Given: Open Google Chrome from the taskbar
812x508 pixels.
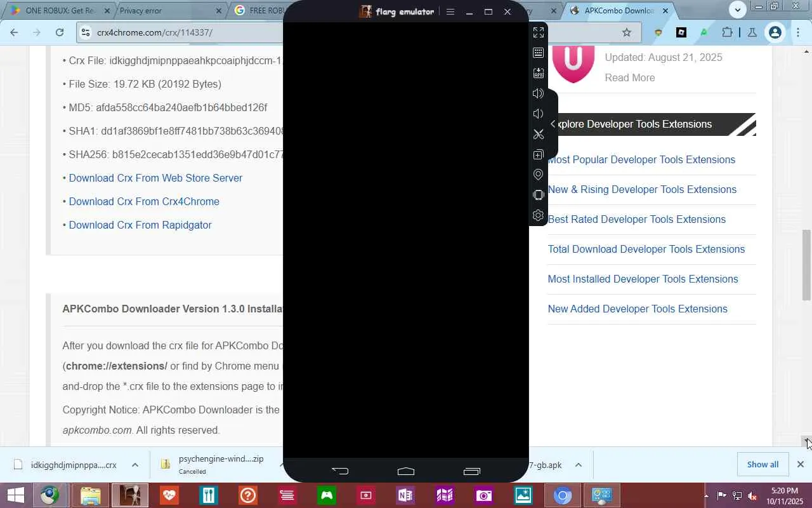Looking at the screenshot, I should [563, 495].
